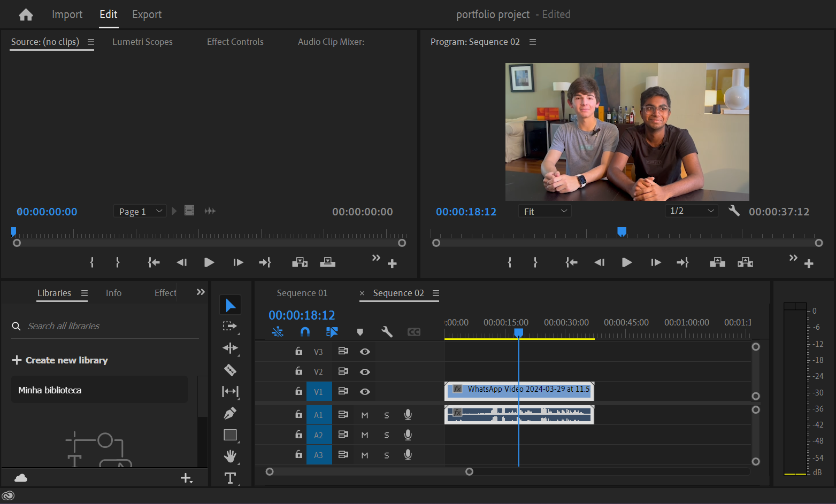Screen dimensions: 836x504
Task: Click Extract button in Program monitor
Action: tap(745, 262)
